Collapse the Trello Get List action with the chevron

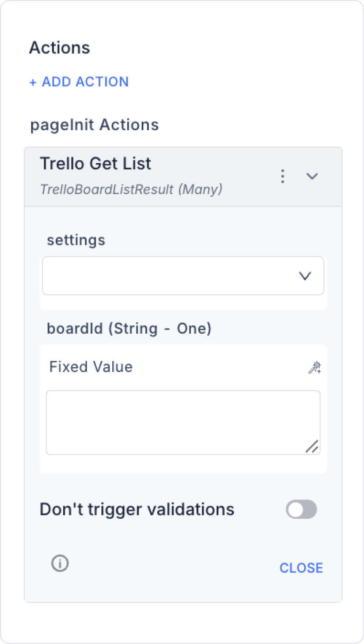click(x=312, y=176)
